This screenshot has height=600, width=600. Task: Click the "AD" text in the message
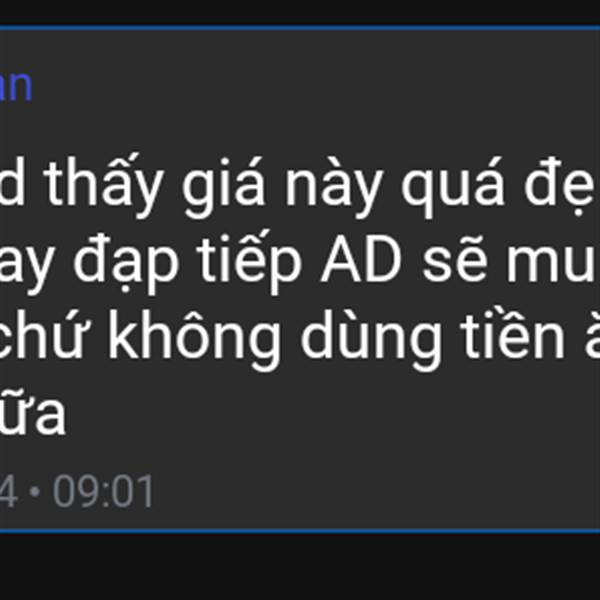coord(361,259)
